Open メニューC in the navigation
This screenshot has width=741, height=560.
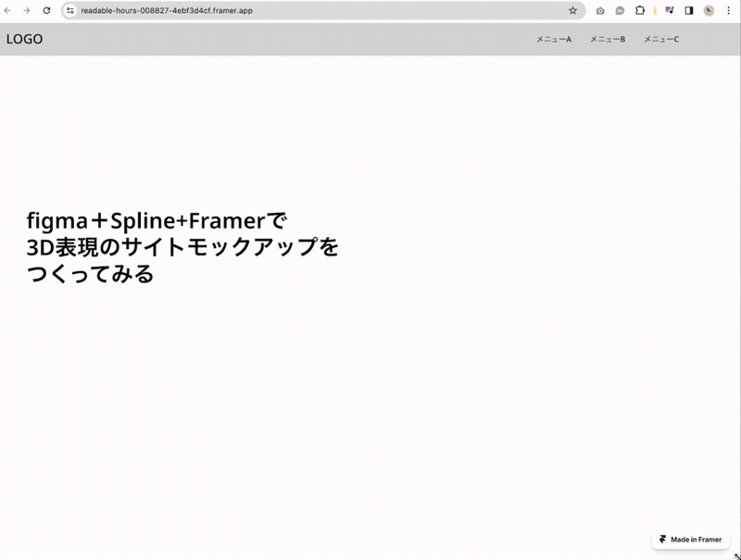coord(661,39)
